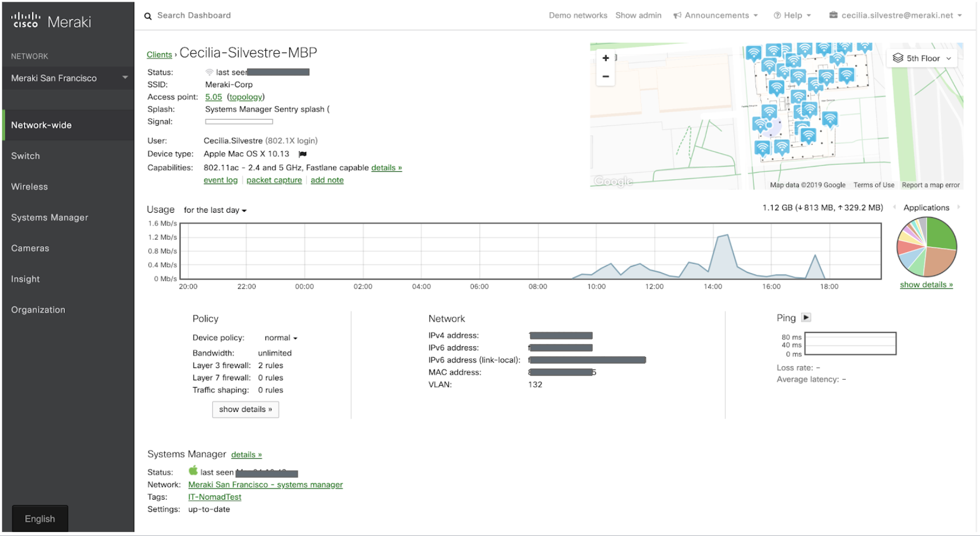980x536 pixels.
Task: Click the packet capture link
Action: [274, 180]
